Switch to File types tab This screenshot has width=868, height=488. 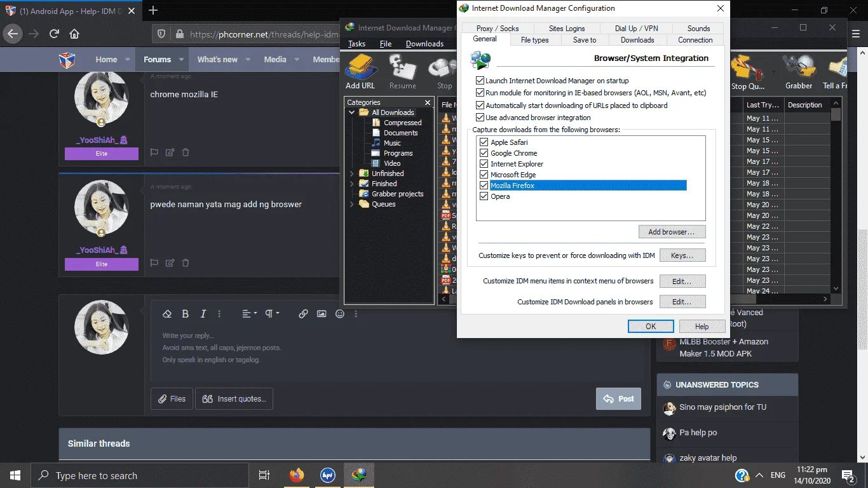pyautogui.click(x=534, y=39)
